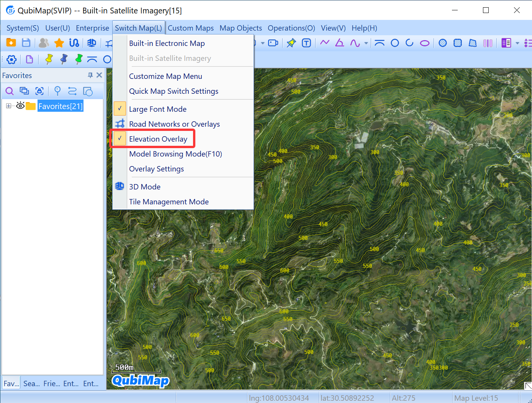Open settings via the blue gear icon
This screenshot has height=403, width=532.
(x=12, y=59)
